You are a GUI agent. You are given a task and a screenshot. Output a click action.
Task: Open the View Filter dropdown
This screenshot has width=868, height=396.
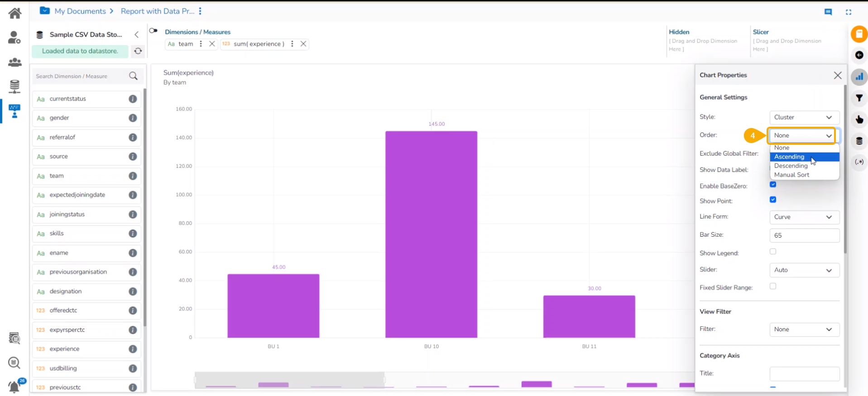coord(804,329)
